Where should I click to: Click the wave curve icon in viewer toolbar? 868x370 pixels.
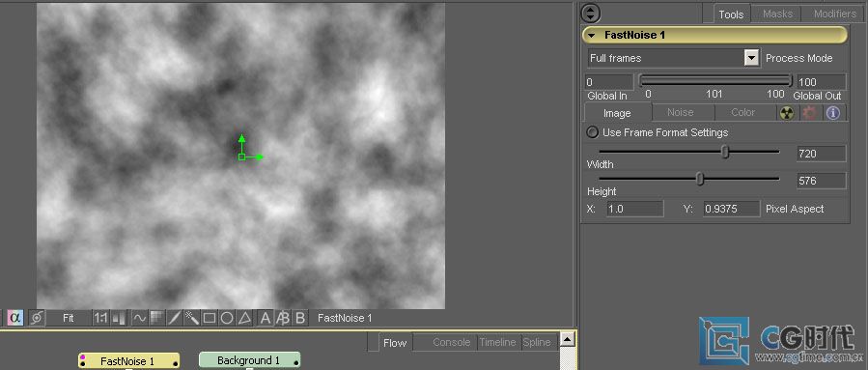pos(139,318)
